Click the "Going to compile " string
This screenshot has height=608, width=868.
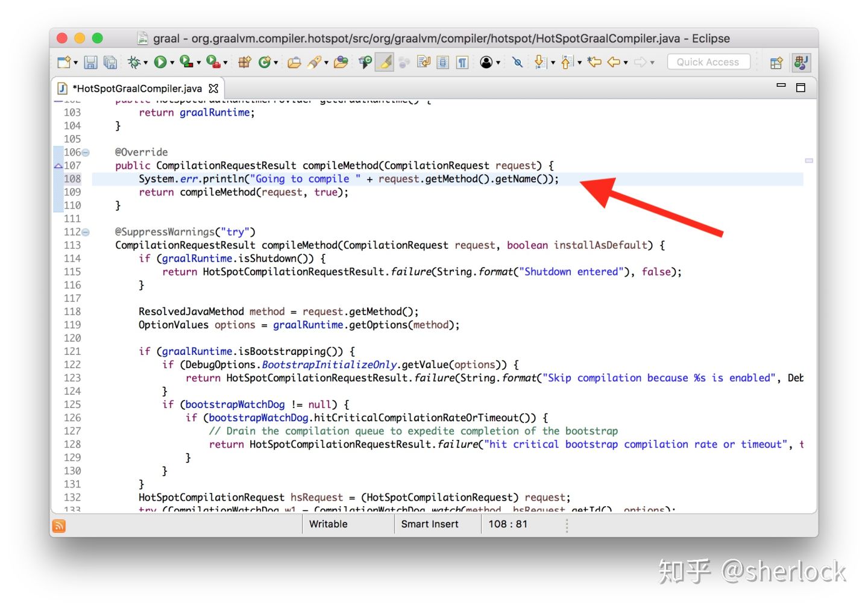pos(305,179)
